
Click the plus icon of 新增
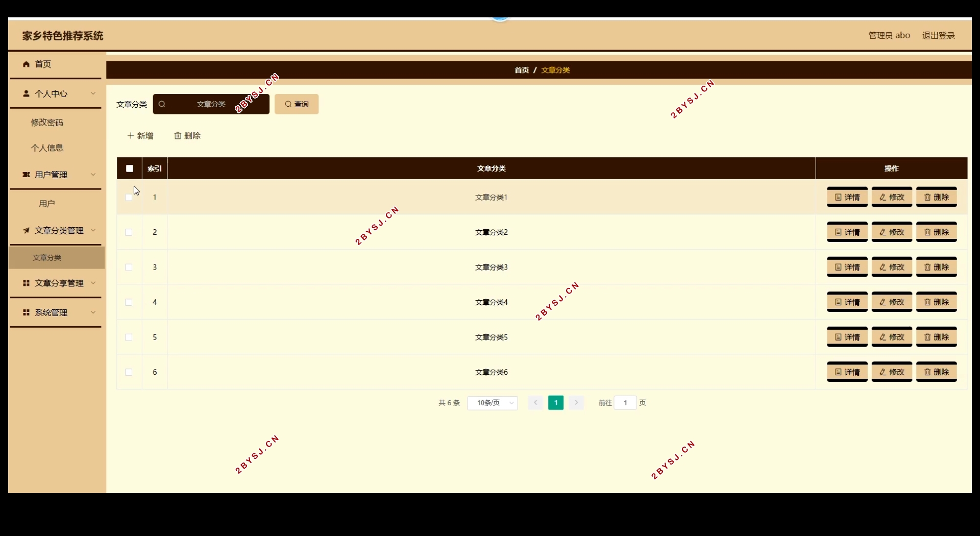(x=131, y=135)
